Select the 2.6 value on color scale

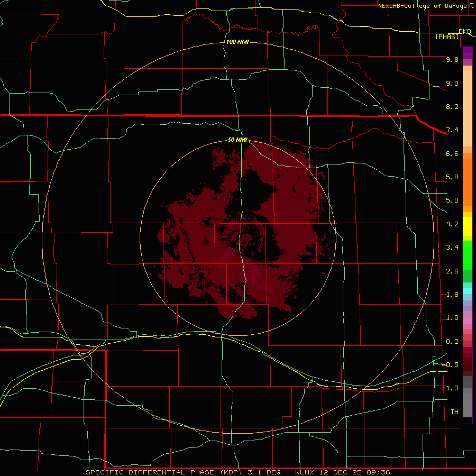(452, 271)
